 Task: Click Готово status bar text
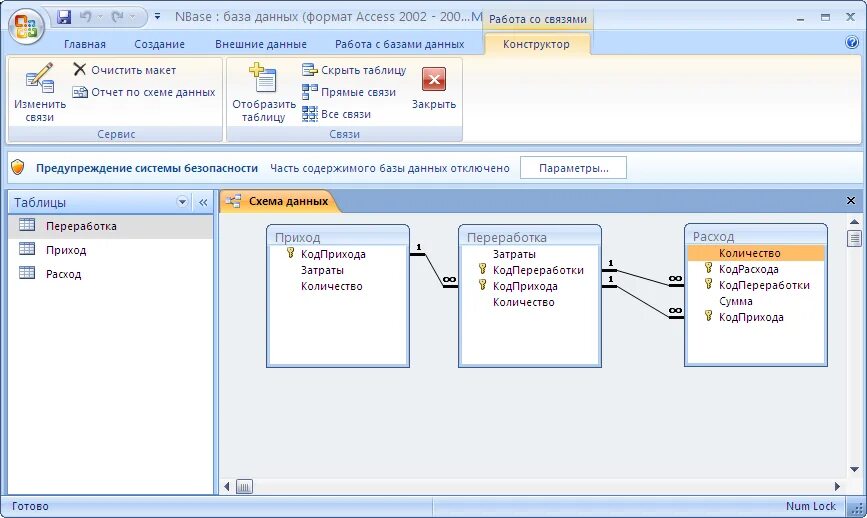pos(30,506)
